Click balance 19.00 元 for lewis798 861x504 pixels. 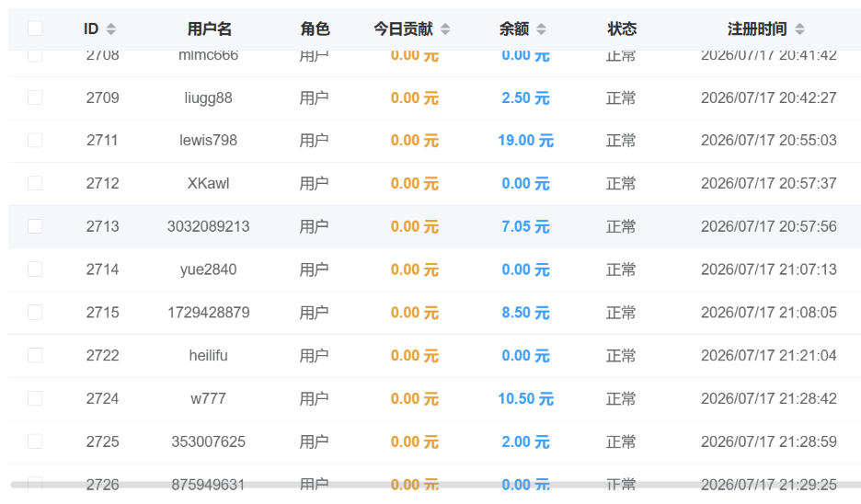click(525, 140)
